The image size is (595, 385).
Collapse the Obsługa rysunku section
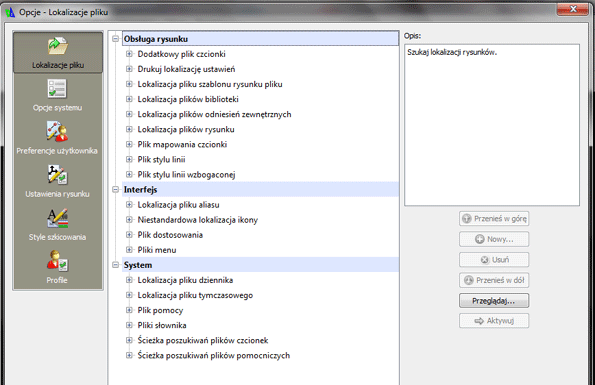116,39
